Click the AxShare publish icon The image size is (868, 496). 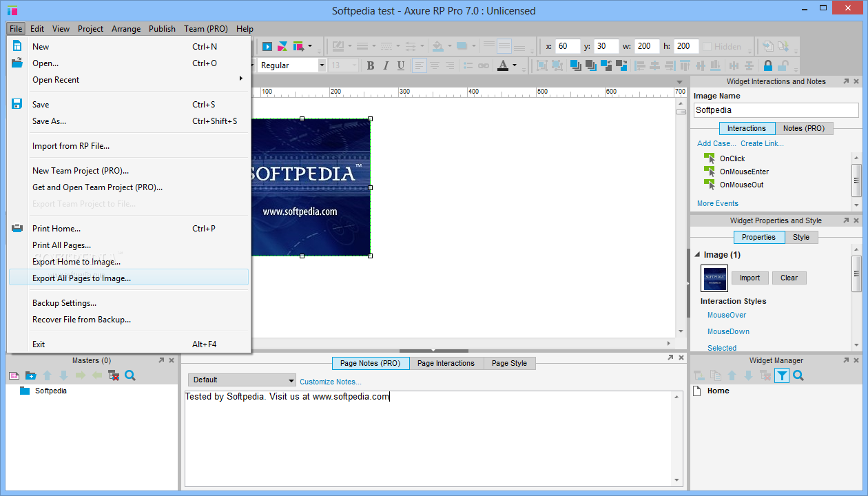coord(282,46)
